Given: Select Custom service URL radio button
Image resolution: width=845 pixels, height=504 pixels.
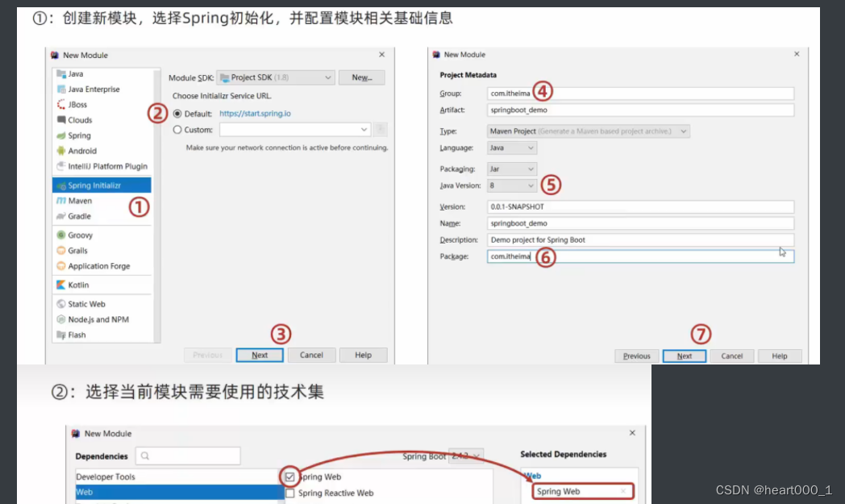Looking at the screenshot, I should point(177,130).
